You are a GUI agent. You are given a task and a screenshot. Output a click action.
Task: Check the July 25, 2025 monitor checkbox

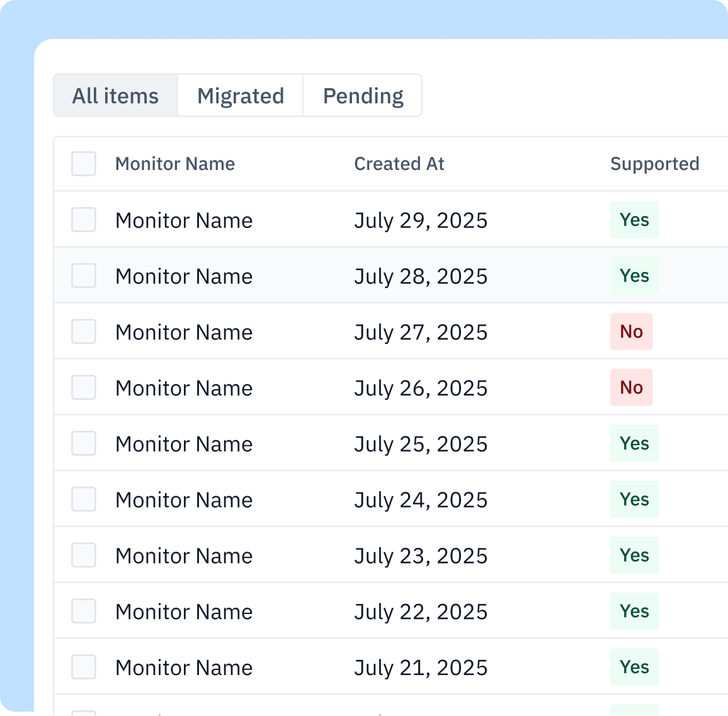pos(83,443)
